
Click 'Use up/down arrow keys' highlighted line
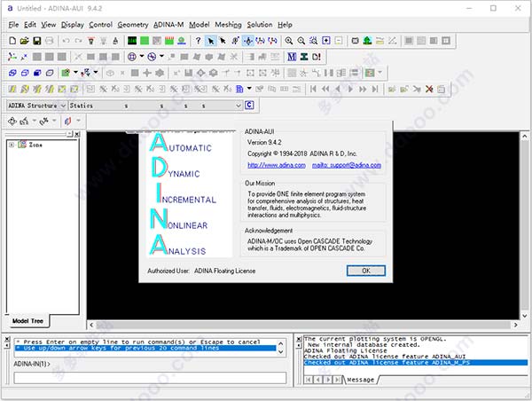(145, 348)
